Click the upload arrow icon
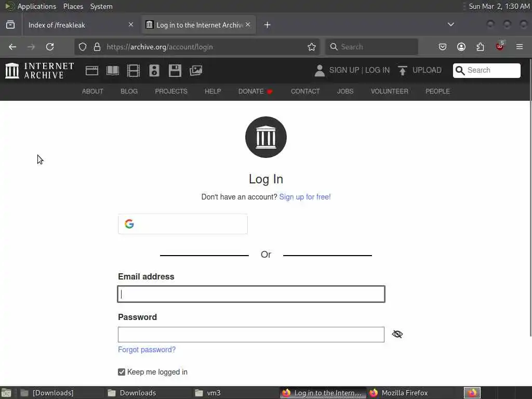532x399 pixels. (403, 71)
